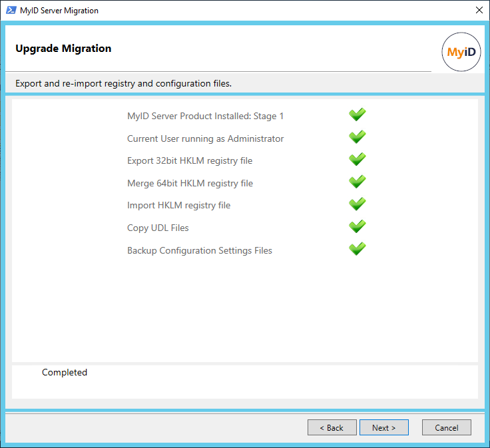This screenshot has width=490, height=448.
Task: Close the MyID Server Migration window
Action: 479,10
